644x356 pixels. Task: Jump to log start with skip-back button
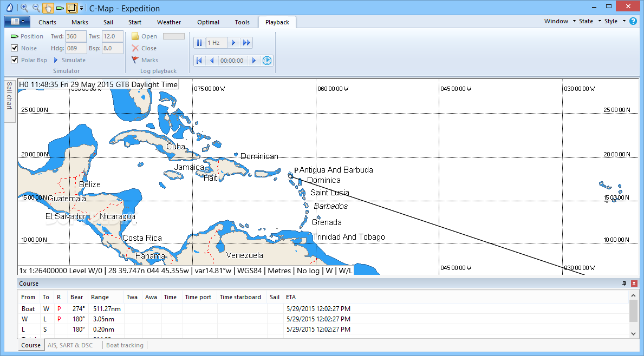(x=199, y=60)
